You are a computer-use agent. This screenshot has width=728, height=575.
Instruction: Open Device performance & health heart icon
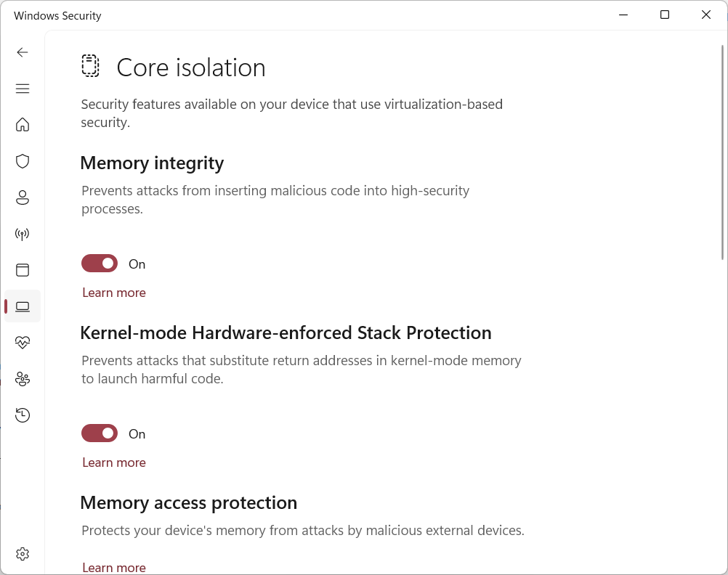tap(23, 343)
